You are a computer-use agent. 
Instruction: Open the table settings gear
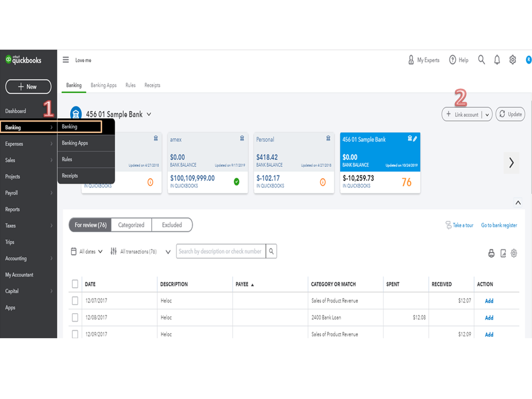[x=514, y=253]
